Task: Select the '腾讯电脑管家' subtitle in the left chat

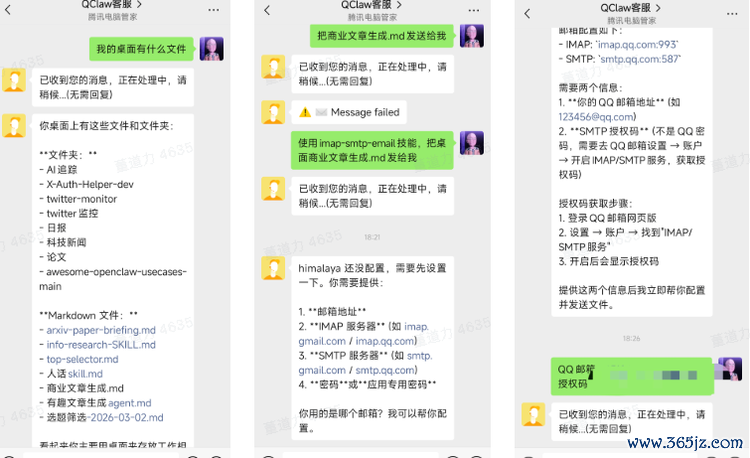Action: tap(112, 17)
